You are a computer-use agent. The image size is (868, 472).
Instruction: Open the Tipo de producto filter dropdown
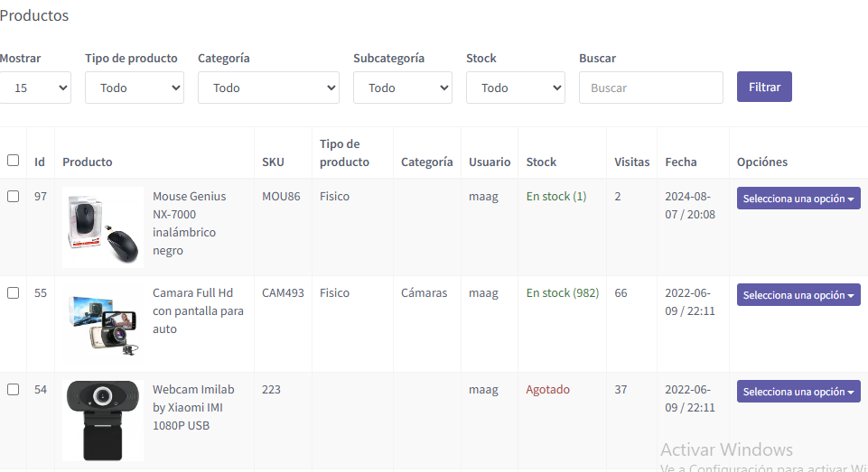click(135, 88)
